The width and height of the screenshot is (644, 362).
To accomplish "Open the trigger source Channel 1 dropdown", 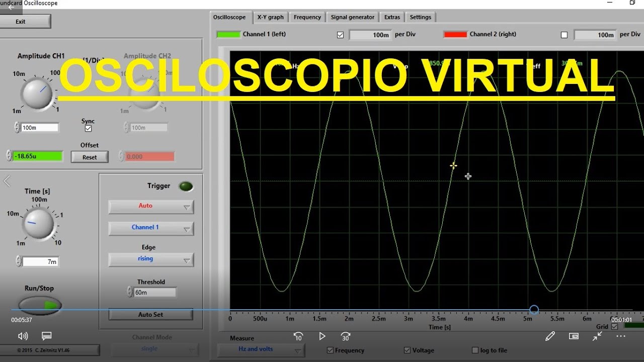I will 151,228.
